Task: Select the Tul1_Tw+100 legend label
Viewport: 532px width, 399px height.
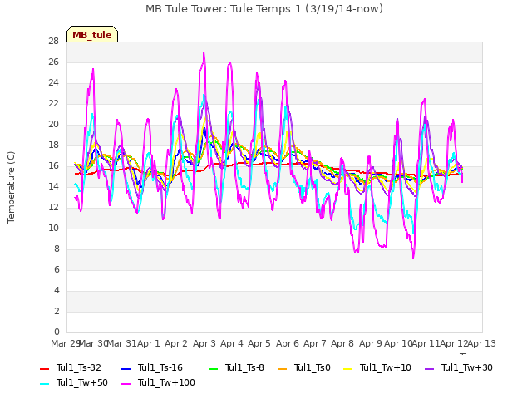Action: 166,382
